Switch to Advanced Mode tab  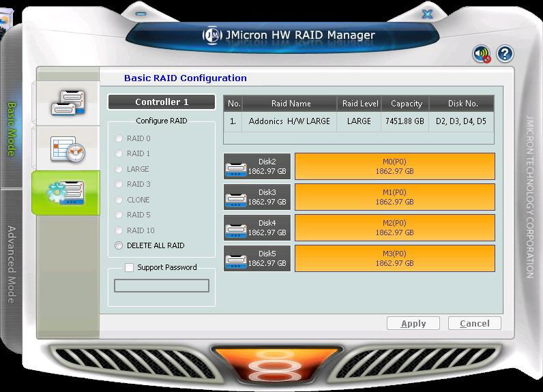[x=12, y=265]
